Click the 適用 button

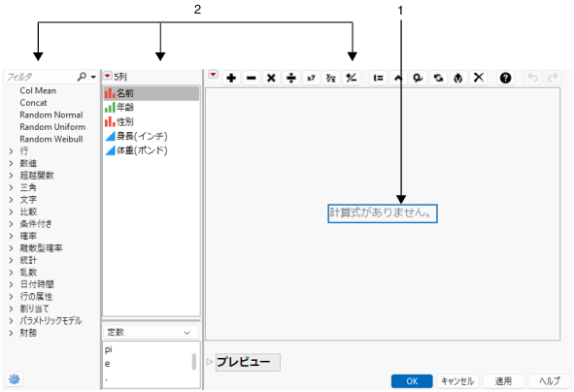(503, 381)
